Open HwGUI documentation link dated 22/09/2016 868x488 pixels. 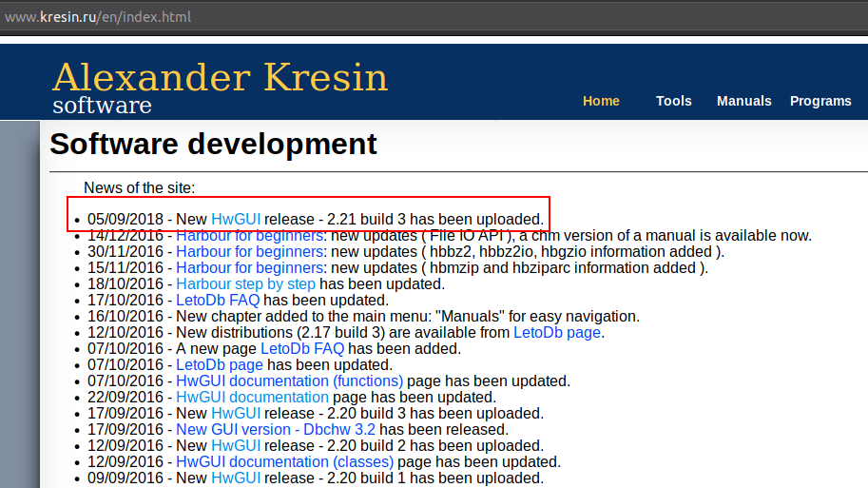(x=253, y=398)
